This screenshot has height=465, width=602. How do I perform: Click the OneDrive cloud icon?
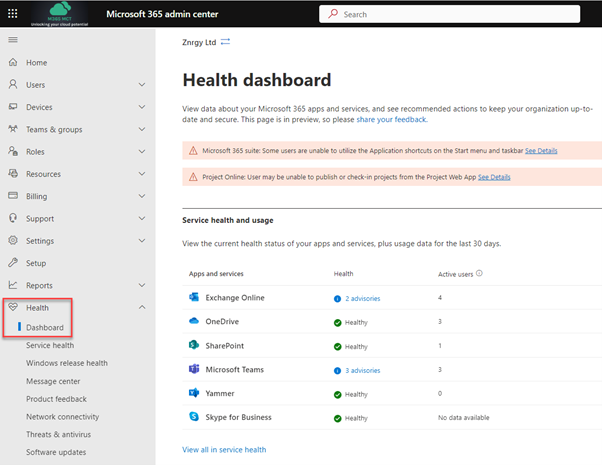click(x=194, y=321)
